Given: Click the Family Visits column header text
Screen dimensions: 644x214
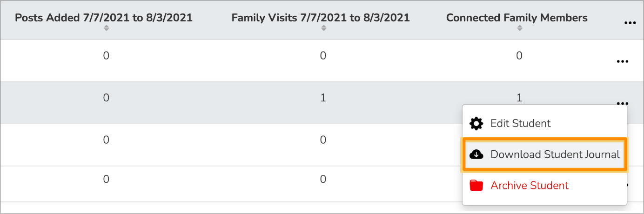Looking at the screenshot, I should [321, 18].
